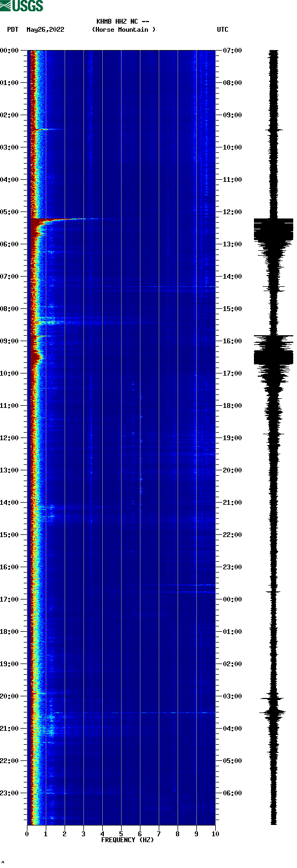Click the 12:00 UTC time label

[x=232, y=212]
